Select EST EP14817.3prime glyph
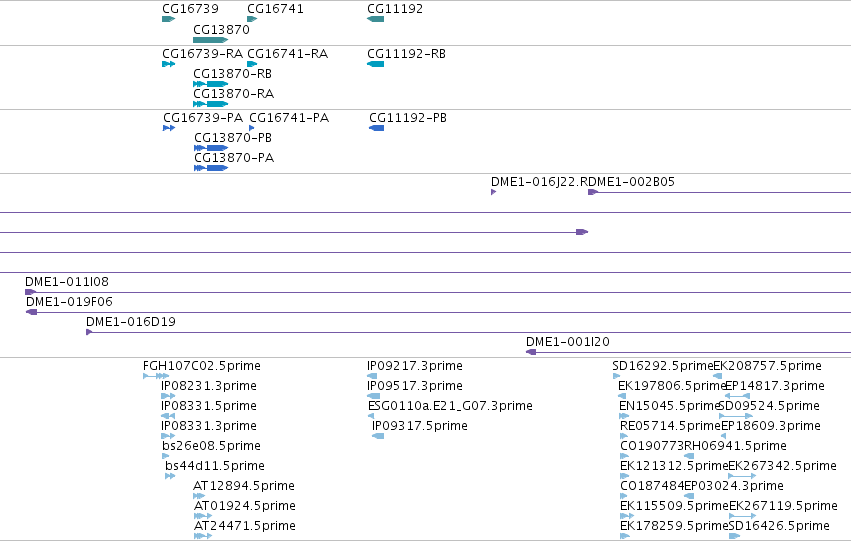 pos(738,396)
